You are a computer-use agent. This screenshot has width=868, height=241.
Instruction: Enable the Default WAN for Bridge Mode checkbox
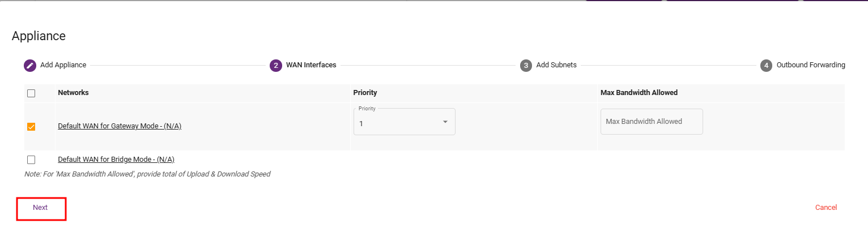point(31,160)
